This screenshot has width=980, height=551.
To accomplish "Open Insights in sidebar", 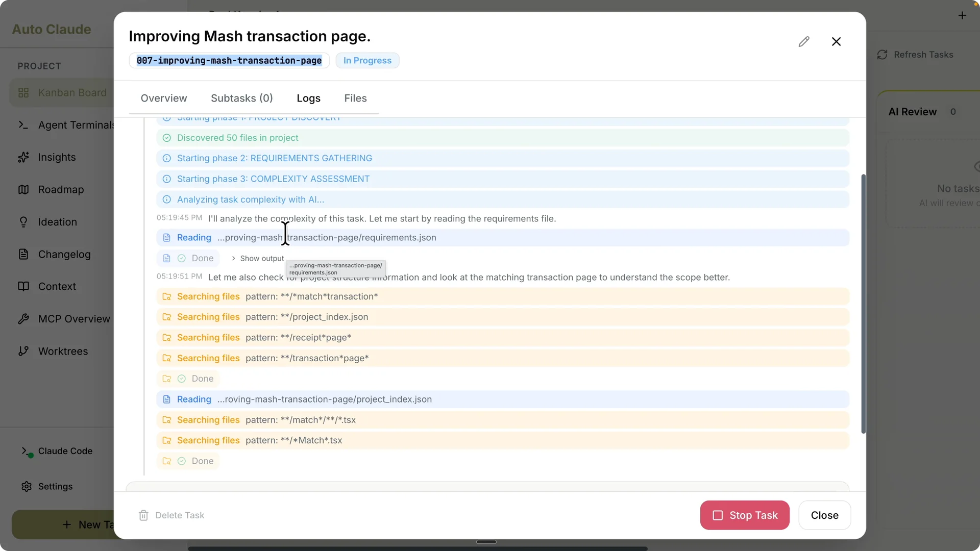I will pyautogui.click(x=57, y=157).
